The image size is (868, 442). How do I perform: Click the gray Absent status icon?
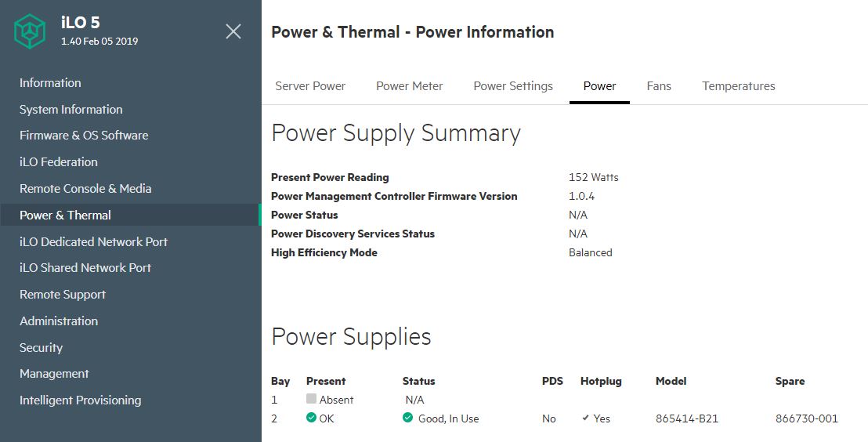pos(312,400)
